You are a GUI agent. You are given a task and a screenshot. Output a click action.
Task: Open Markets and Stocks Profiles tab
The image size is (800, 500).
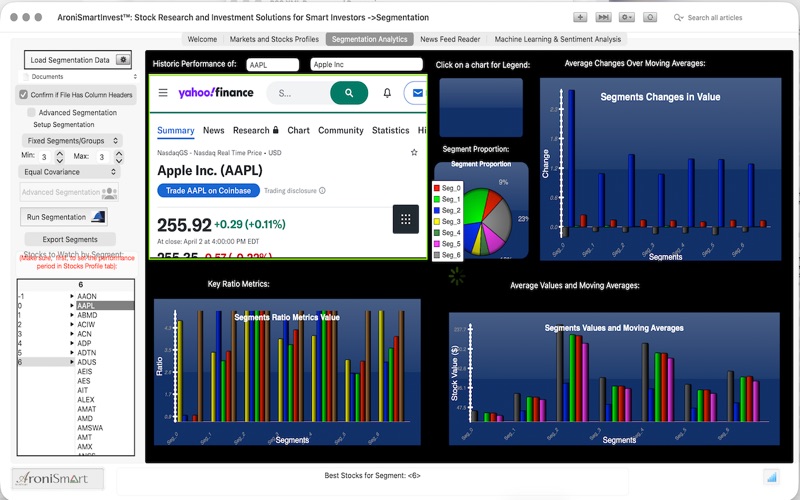click(274, 39)
